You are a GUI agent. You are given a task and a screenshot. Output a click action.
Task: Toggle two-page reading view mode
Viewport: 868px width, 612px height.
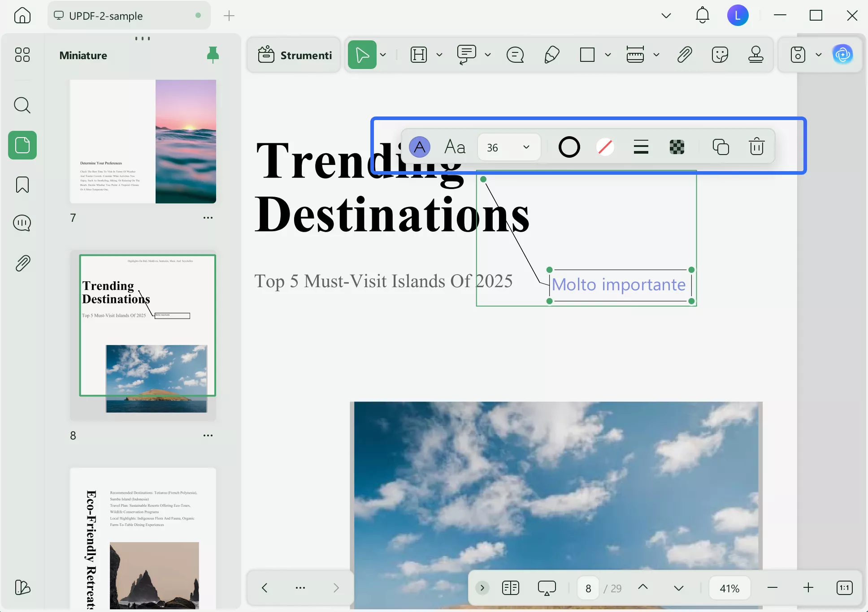pos(510,588)
